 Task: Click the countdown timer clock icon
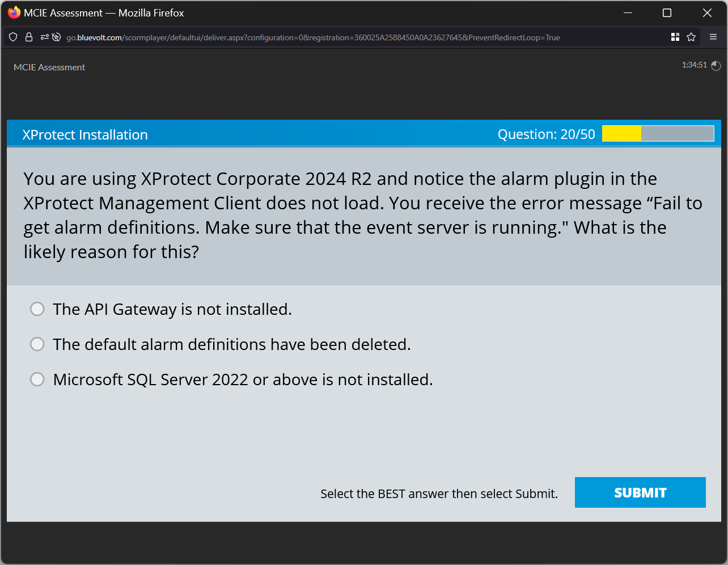[715, 66]
